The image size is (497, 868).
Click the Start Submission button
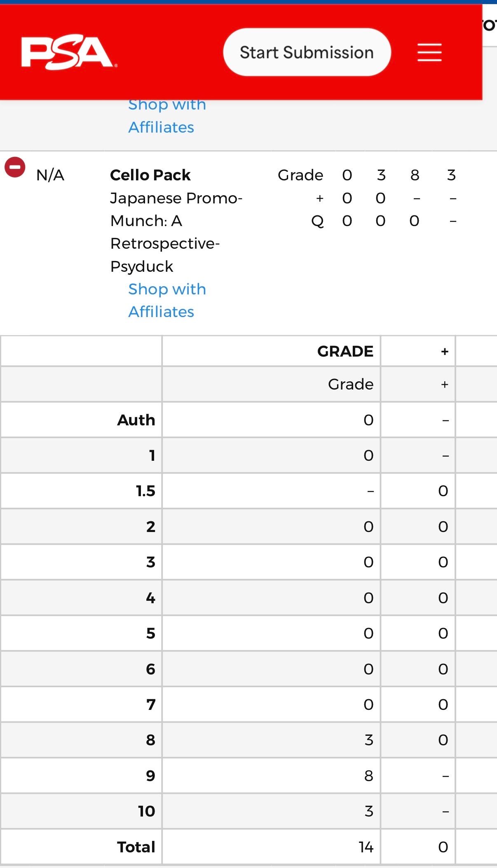(x=307, y=52)
